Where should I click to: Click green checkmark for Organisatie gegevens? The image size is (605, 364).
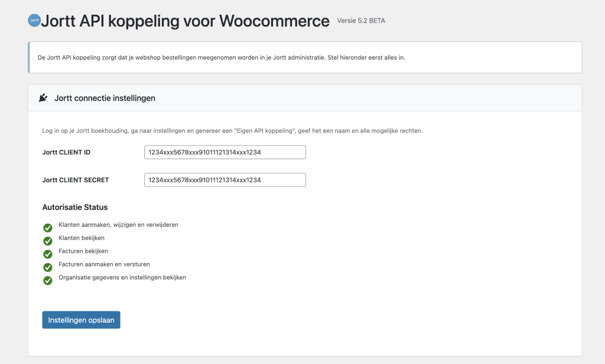(48, 280)
